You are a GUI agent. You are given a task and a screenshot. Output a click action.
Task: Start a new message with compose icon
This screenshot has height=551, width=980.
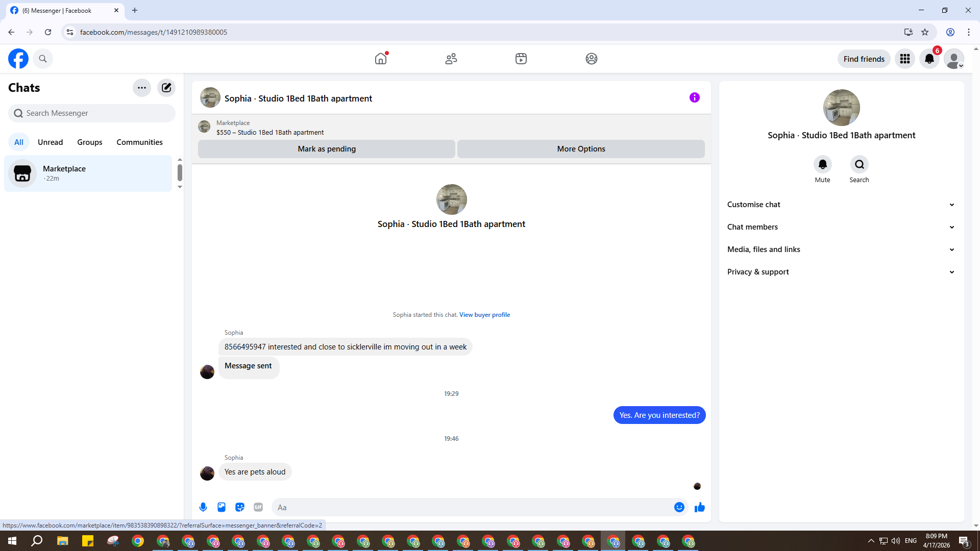click(166, 88)
